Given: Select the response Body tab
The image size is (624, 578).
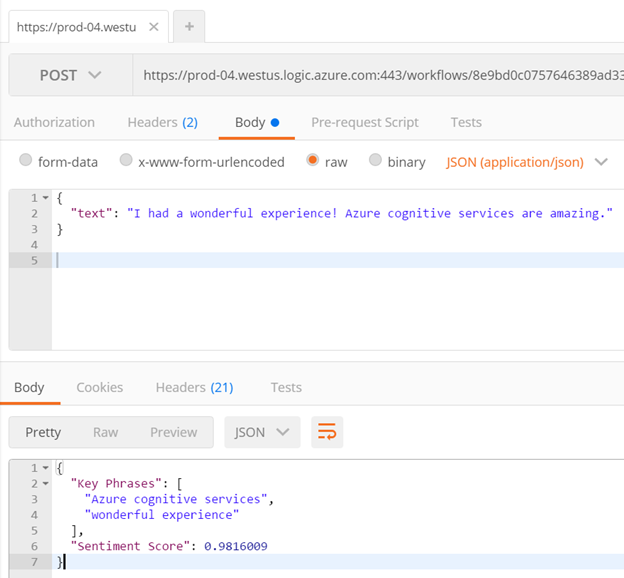Looking at the screenshot, I should [29, 387].
